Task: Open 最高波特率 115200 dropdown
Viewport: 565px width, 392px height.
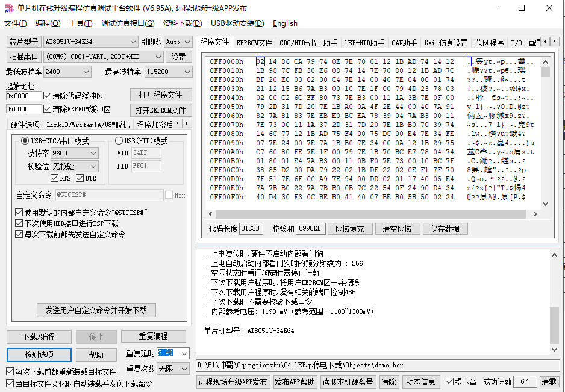Action: tap(168, 72)
